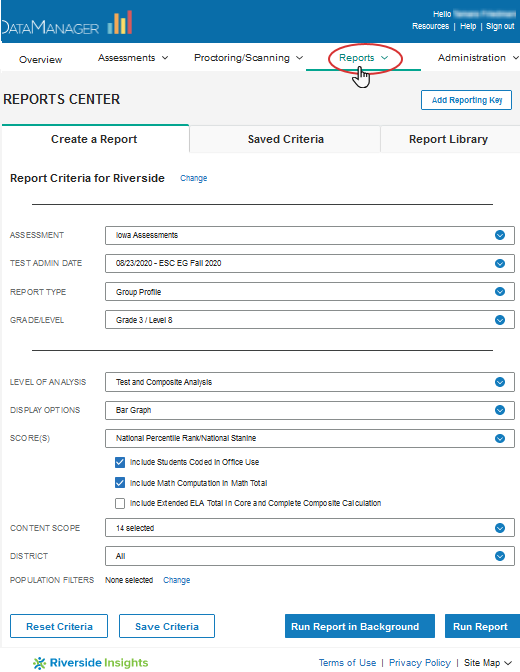Screen dimensions: 520x672
Task: Click the Sign out link
Action: click(500, 26)
